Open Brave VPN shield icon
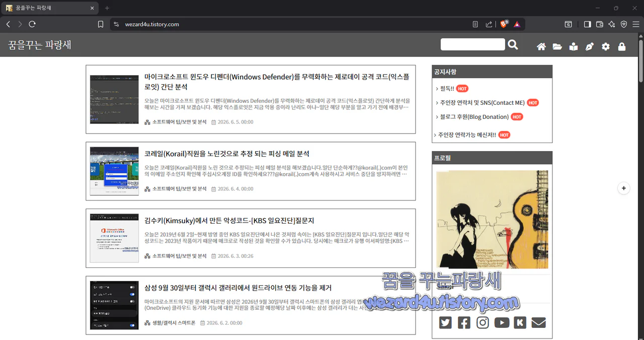 point(624,24)
